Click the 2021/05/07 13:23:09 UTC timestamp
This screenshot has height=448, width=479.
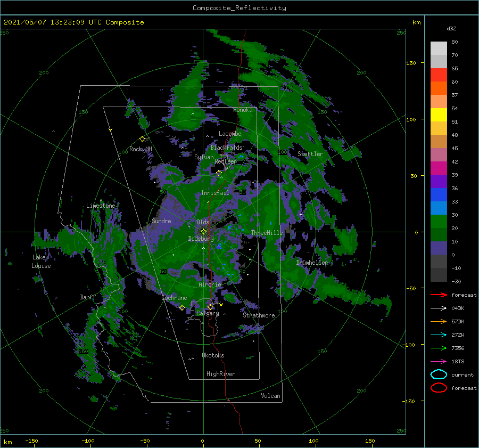53,22
